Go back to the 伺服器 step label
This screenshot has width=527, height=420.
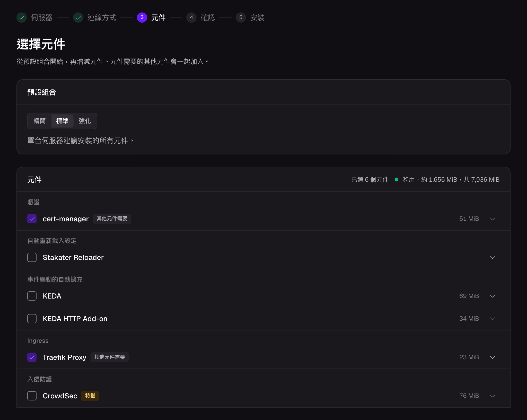42,17
